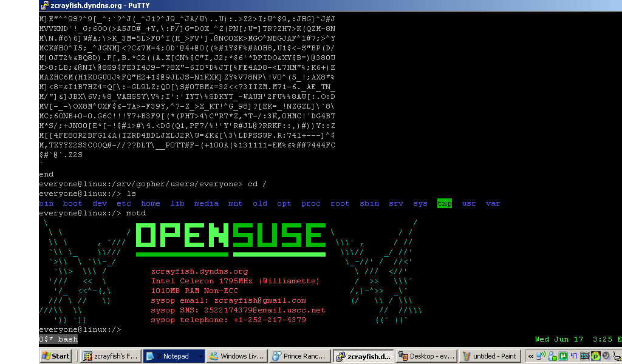Viewport: 622px width, 364px height.
Task: Open untitled - Paint from taskbar
Action: coord(490,356)
